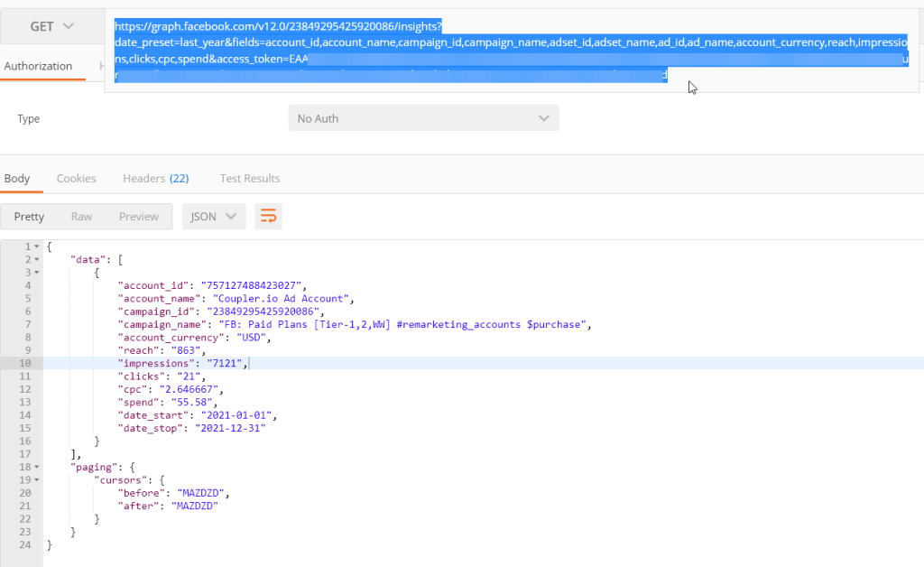
Task: Collapse the root JSON object on line 1
Action: 36,246
